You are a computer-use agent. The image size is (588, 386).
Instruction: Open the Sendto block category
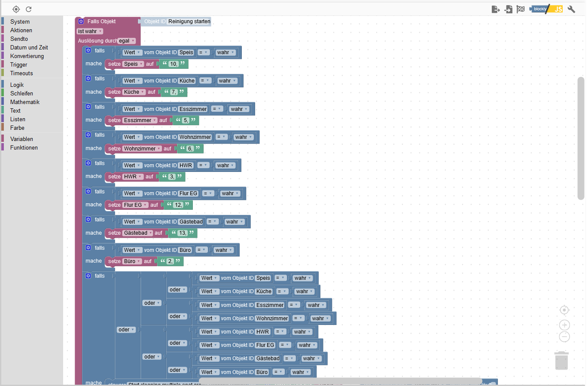19,39
